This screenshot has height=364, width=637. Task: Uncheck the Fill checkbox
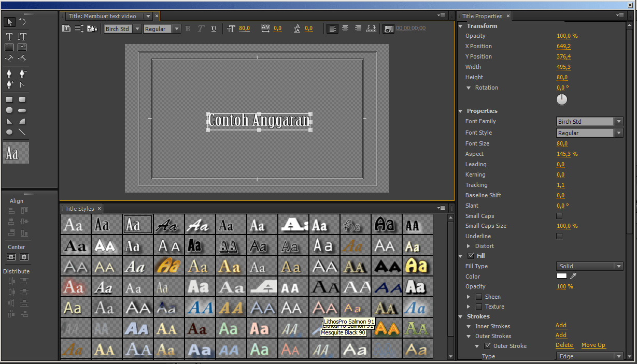(471, 256)
